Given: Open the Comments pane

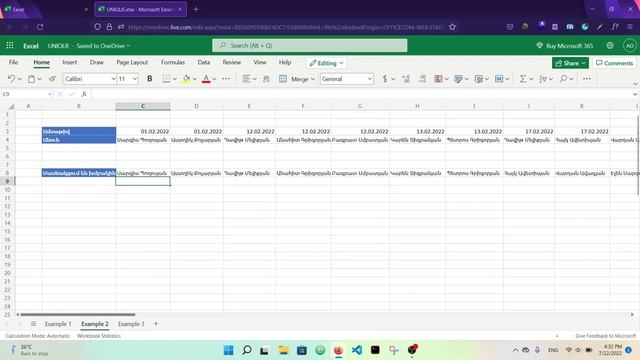Looking at the screenshot, I should tap(614, 63).
